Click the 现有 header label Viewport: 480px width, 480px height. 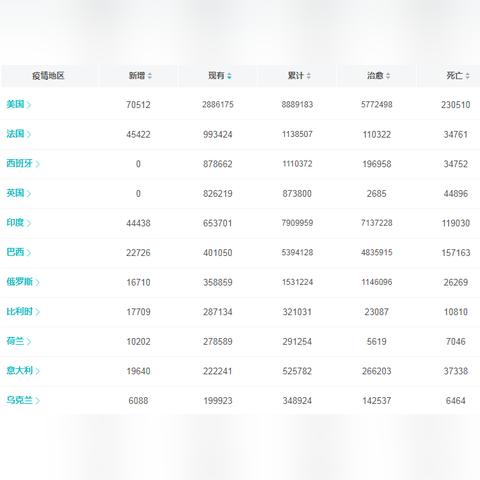[x=216, y=76]
